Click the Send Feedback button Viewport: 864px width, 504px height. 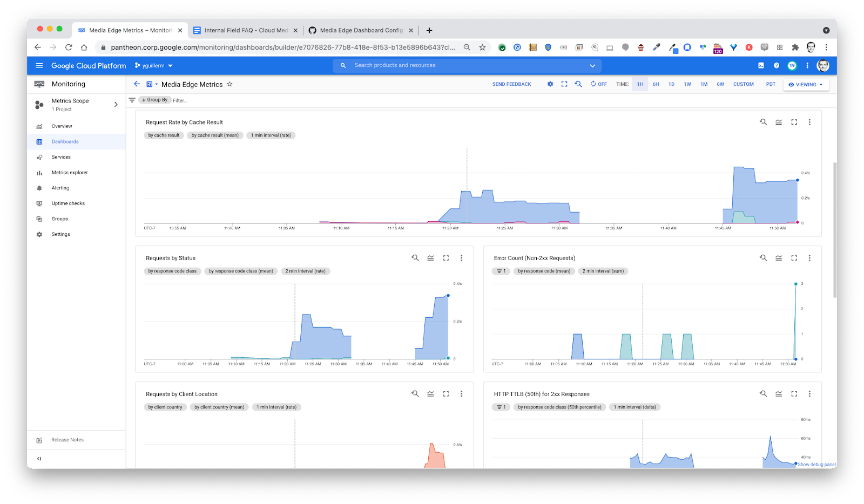pos(511,84)
